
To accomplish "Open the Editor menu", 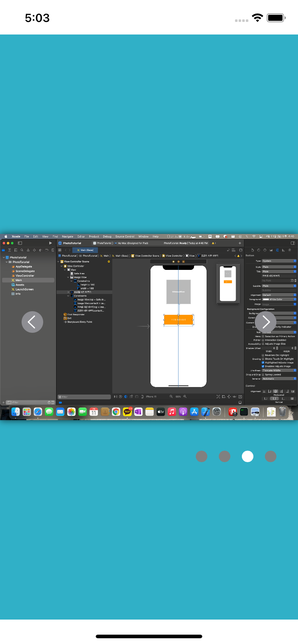I will (x=81, y=236).
